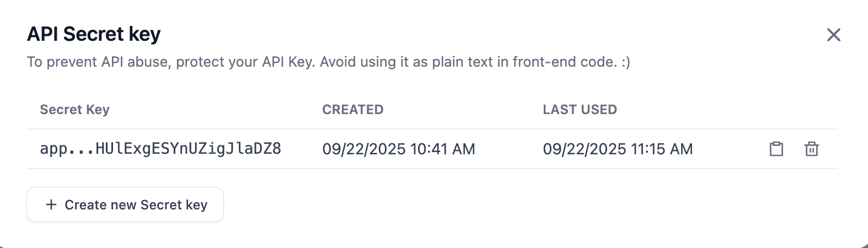This screenshot has height=248, width=868.
Task: Delete the secret key with trash icon
Action: [812, 149]
